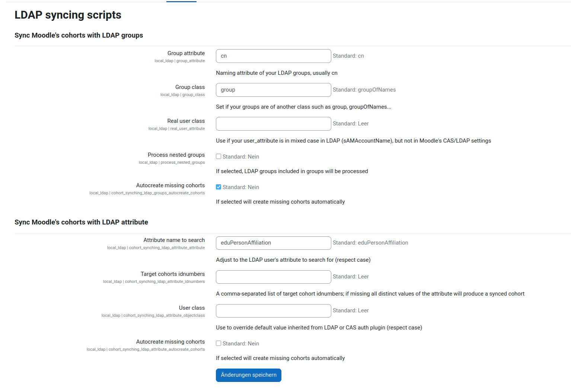This screenshot has width=571, height=392.
Task: Uncheck Autocreate missing cohorts in LDAP groups section
Action: click(218, 187)
